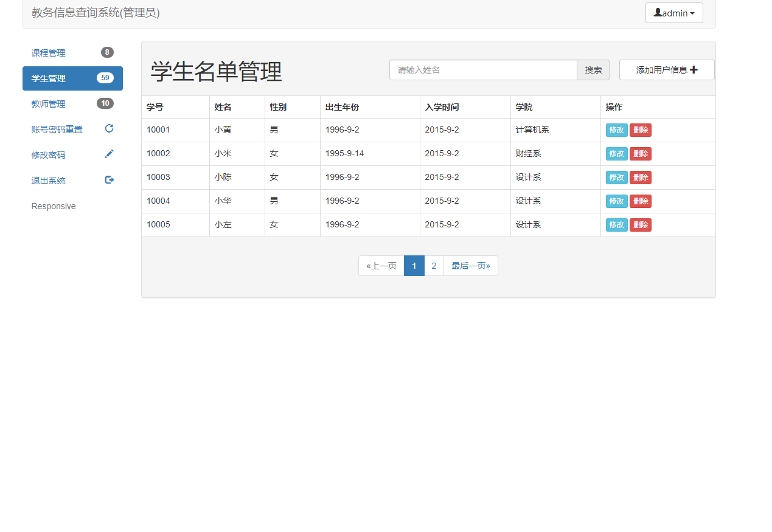
Task: Click the "8" badge on 课程管理
Action: click(x=107, y=52)
